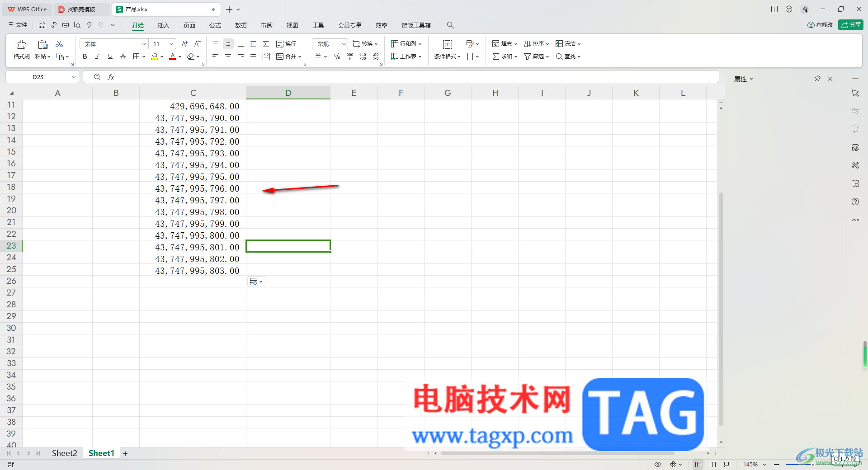
Task: Toggle Underline formatting
Action: [x=110, y=56]
